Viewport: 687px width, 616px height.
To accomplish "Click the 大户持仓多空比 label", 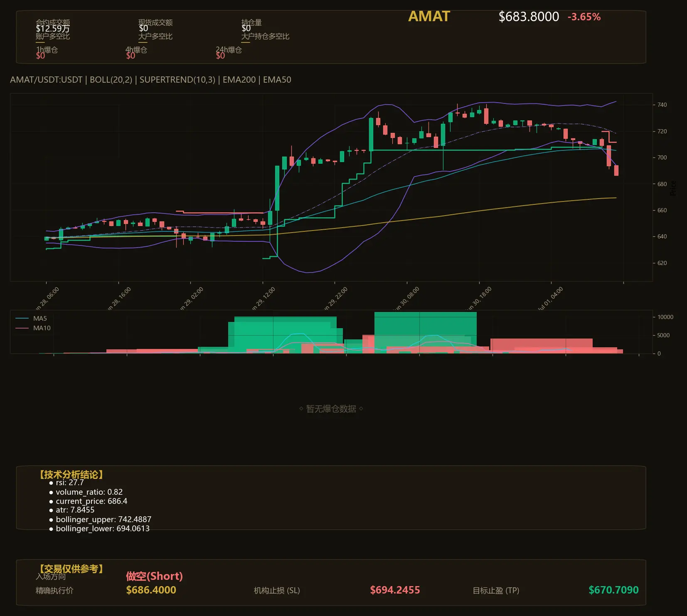I will click(265, 37).
